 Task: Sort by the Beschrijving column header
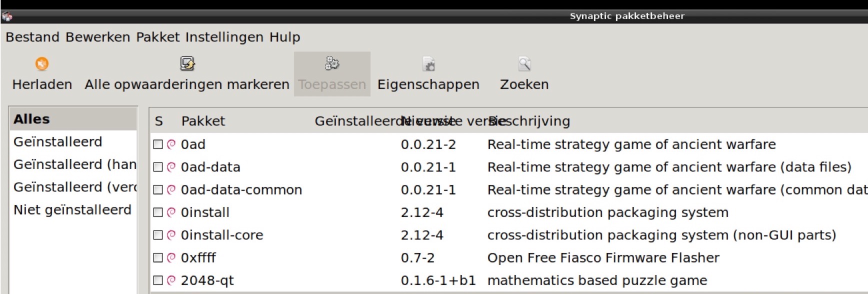(x=530, y=121)
